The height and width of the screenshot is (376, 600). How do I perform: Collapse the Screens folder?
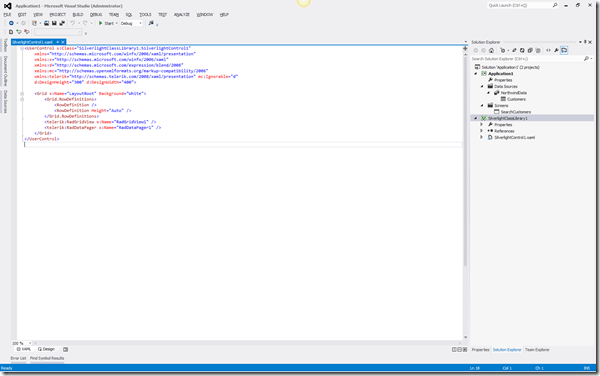(x=482, y=106)
